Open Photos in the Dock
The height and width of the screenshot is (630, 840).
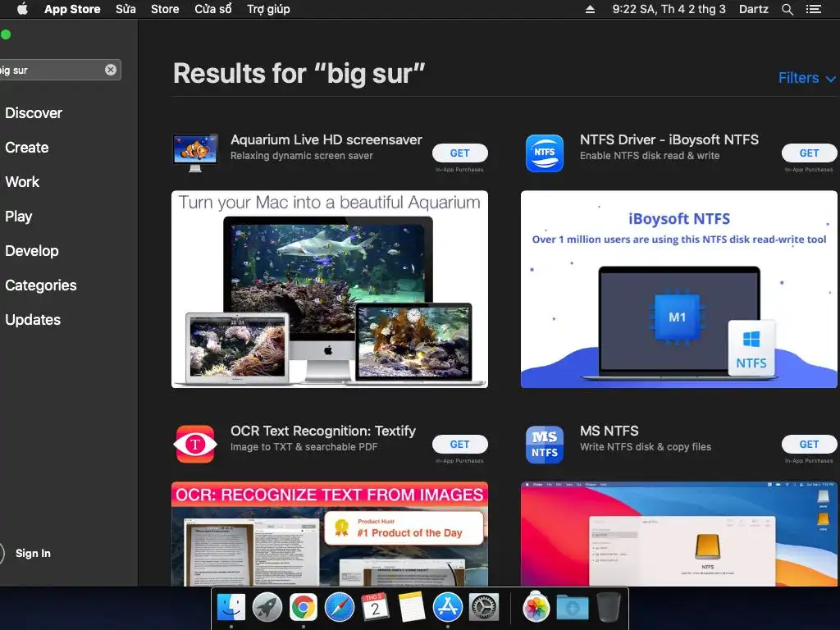pyautogui.click(x=536, y=608)
